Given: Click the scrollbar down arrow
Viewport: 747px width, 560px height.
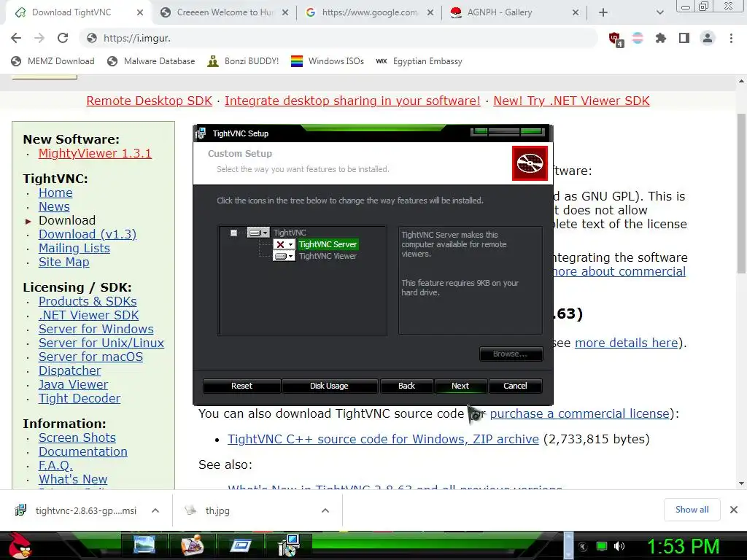Looking at the screenshot, I should click(x=741, y=483).
